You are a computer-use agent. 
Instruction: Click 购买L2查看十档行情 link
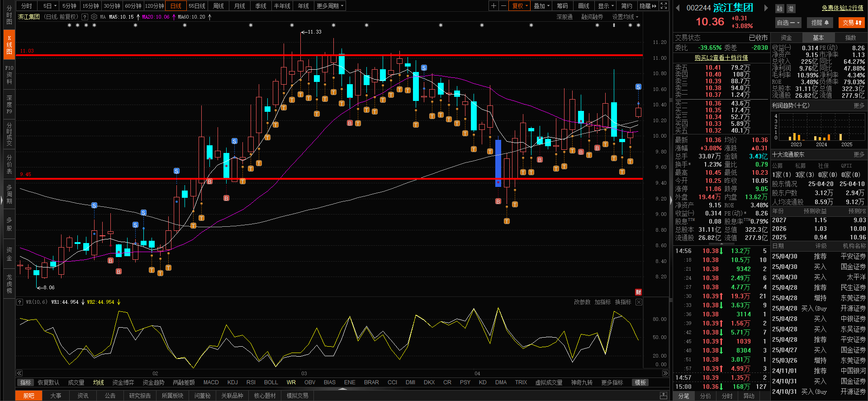pyautogui.click(x=721, y=57)
